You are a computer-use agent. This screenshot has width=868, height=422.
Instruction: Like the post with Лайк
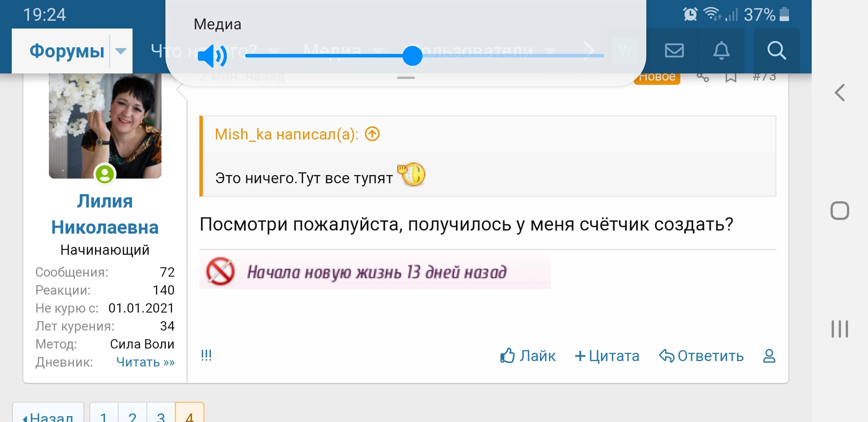click(x=528, y=356)
